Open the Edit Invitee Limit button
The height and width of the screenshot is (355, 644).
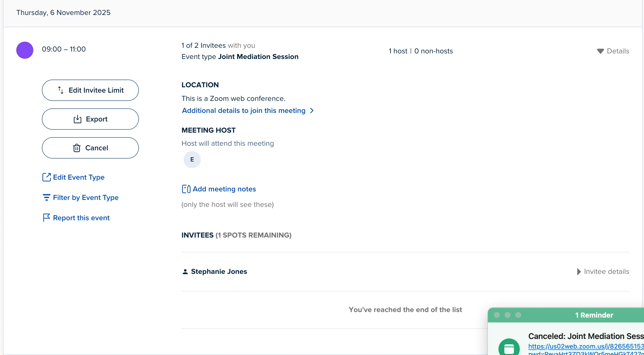pos(90,90)
